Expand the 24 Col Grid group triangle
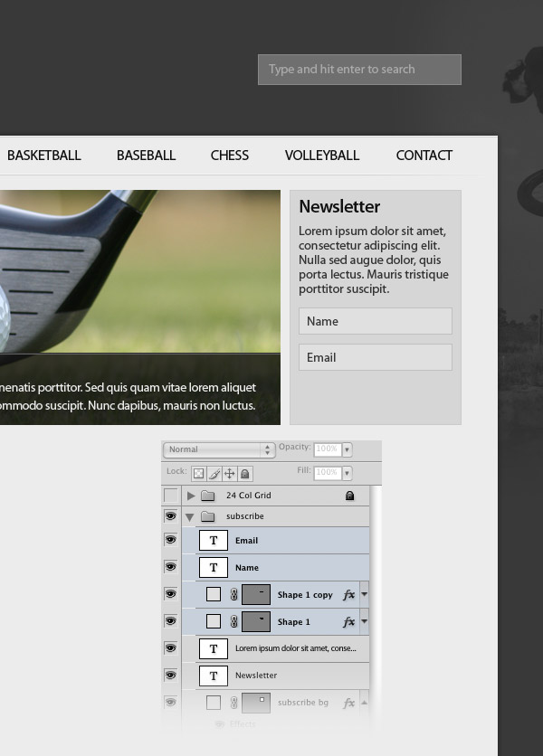This screenshot has width=543, height=756. pos(191,496)
